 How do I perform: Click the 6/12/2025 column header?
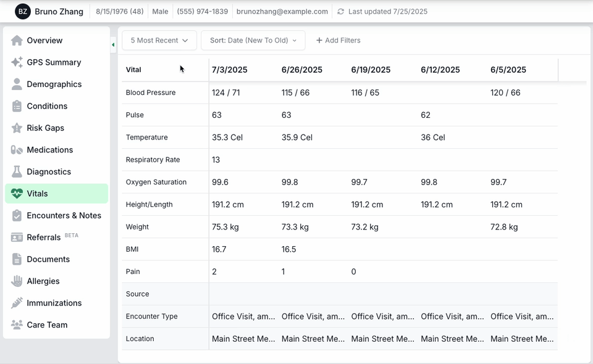[x=440, y=70]
